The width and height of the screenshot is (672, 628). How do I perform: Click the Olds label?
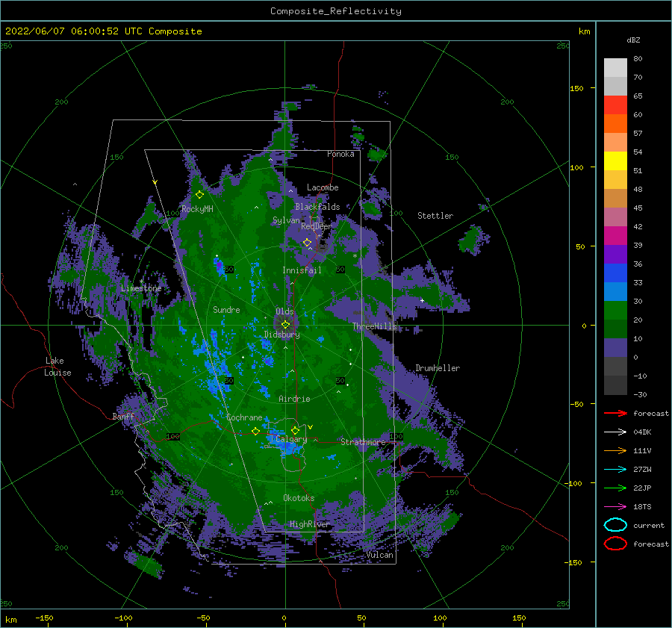click(284, 311)
